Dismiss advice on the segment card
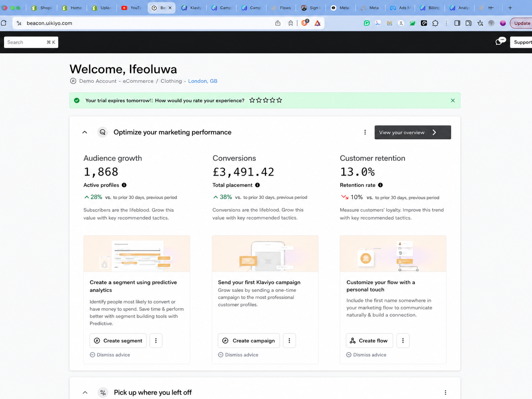532x399 pixels. point(110,355)
